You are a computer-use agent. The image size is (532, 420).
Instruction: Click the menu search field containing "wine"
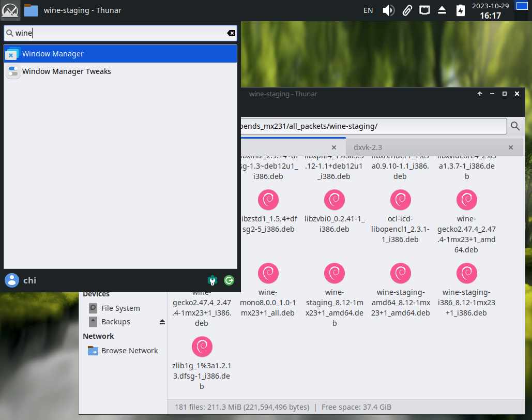tap(119, 34)
